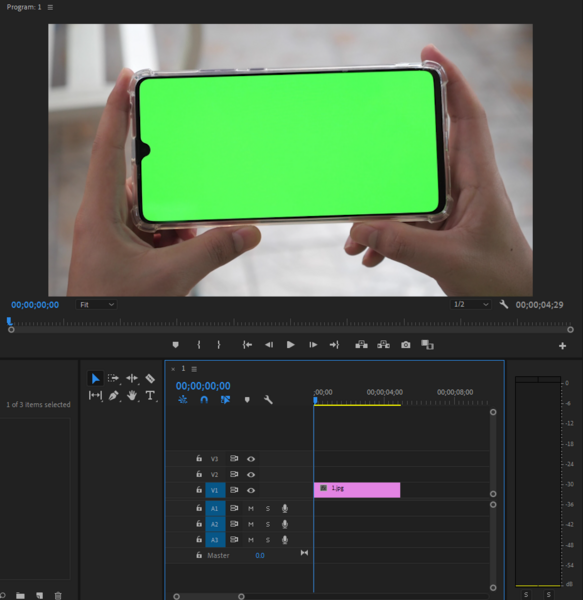Click Program monitor timecode 00;00;00;00
This screenshot has width=583, height=600.
point(35,305)
